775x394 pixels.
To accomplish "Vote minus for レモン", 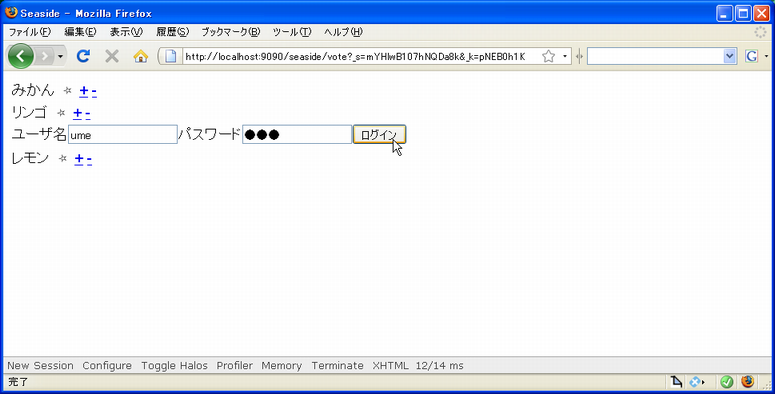I will pyautogui.click(x=89, y=159).
